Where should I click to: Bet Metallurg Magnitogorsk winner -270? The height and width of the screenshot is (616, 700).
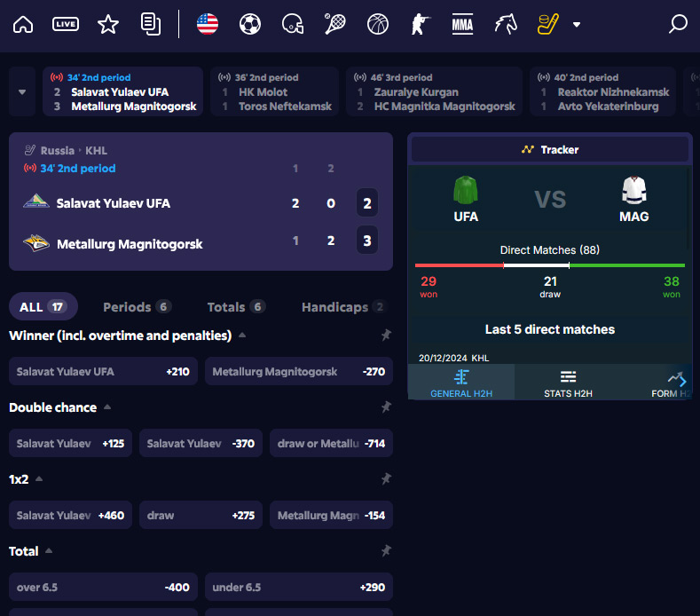point(299,371)
